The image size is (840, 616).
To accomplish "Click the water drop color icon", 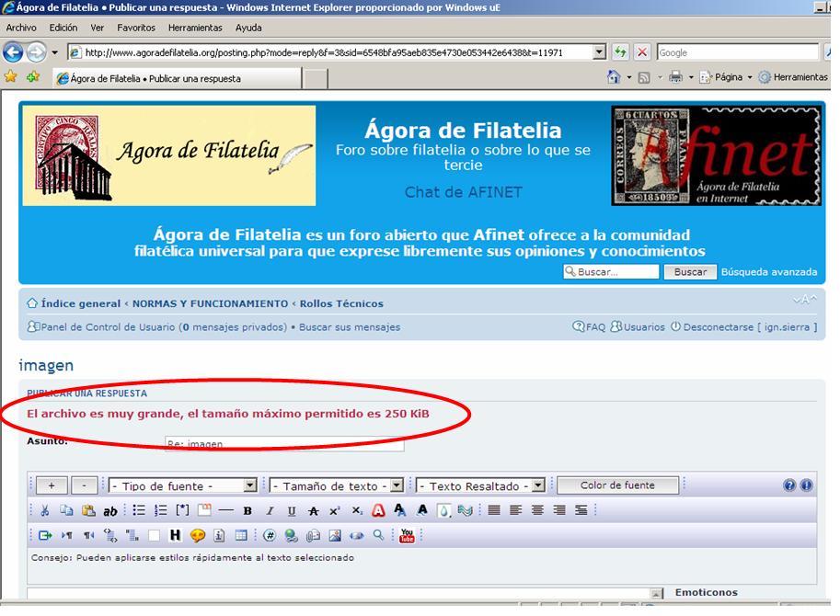I will [x=443, y=510].
